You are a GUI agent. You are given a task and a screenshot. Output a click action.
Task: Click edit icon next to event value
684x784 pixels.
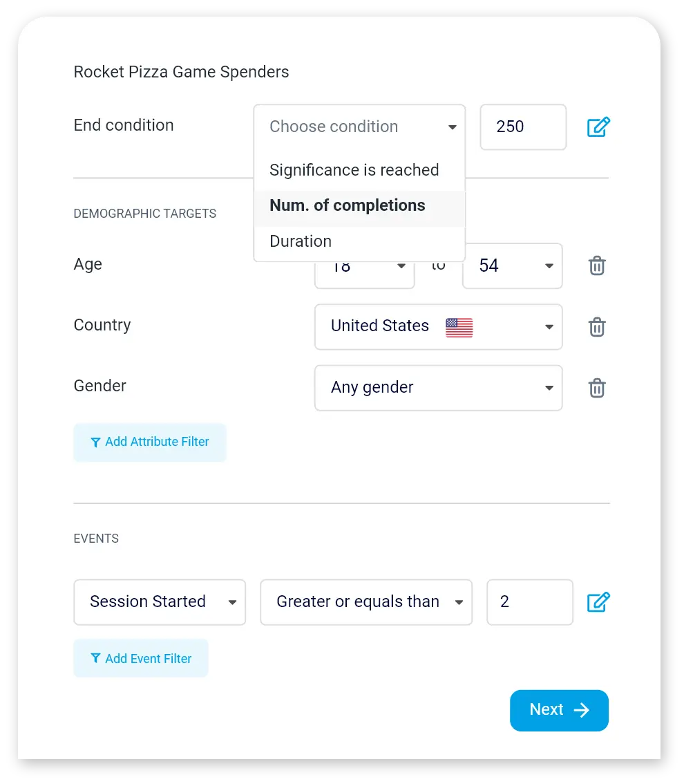click(598, 602)
